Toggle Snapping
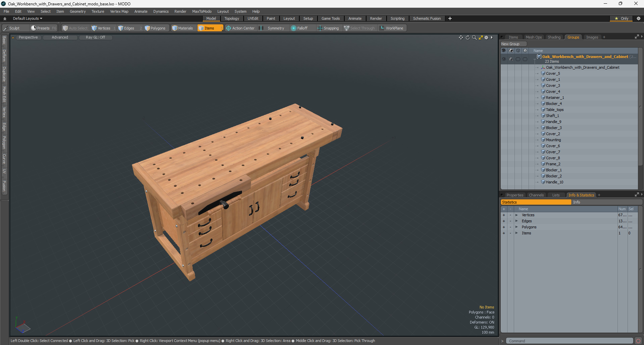This screenshot has width=644, height=345. coord(328,28)
